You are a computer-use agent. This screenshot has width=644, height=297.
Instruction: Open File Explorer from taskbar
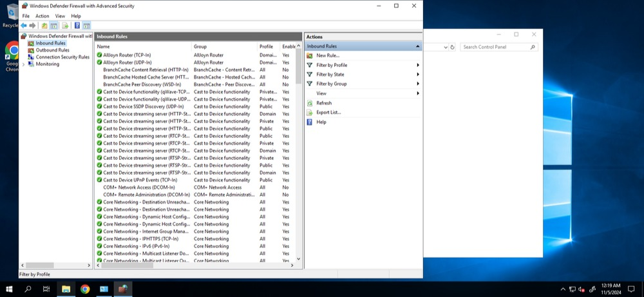click(66, 289)
